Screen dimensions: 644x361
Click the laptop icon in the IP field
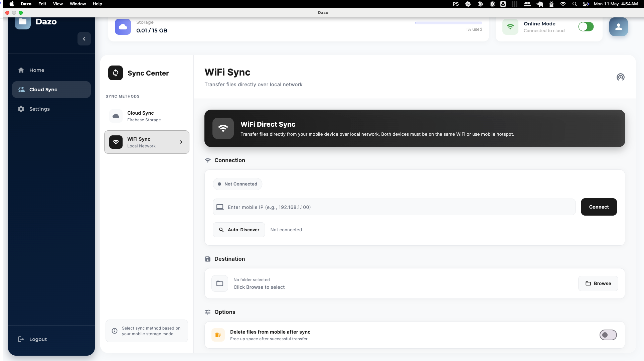[220, 207]
